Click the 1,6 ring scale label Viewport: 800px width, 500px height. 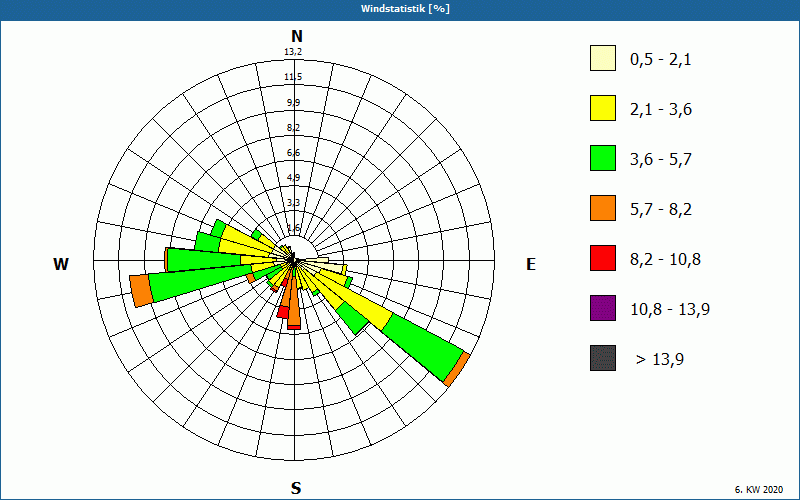293,228
